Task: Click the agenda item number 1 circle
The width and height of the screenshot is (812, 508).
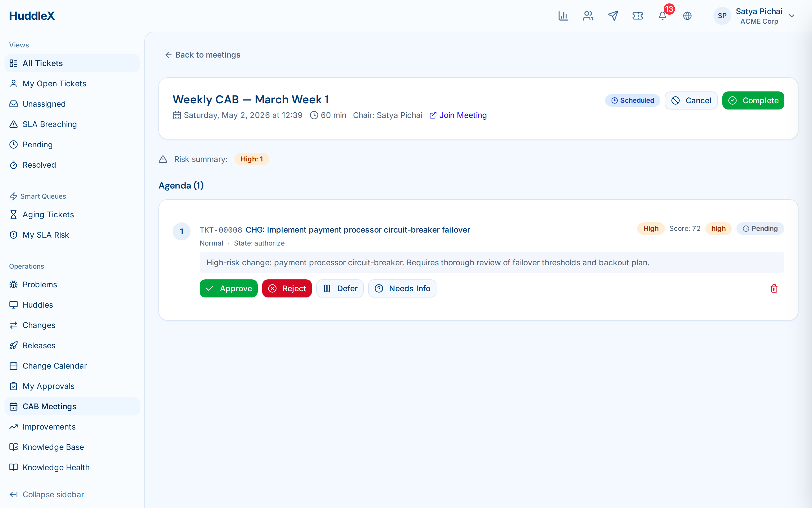Action: pyautogui.click(x=182, y=231)
